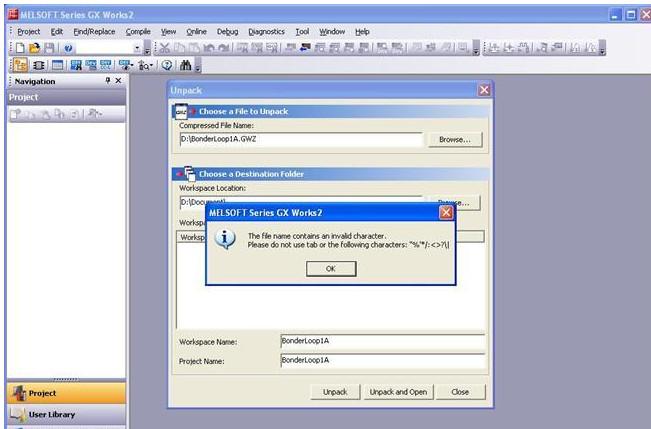The image size is (651, 429).
Task: Open the Find/Replace menu
Action: pos(94,32)
